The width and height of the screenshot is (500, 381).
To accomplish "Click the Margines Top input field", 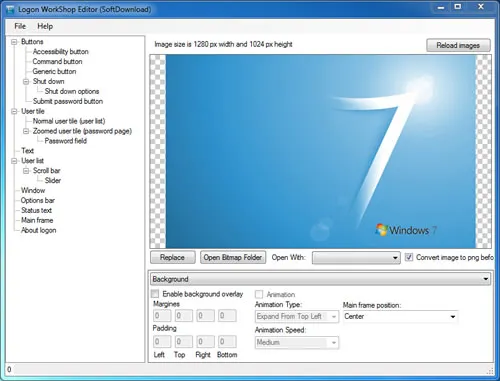I will [x=184, y=315].
